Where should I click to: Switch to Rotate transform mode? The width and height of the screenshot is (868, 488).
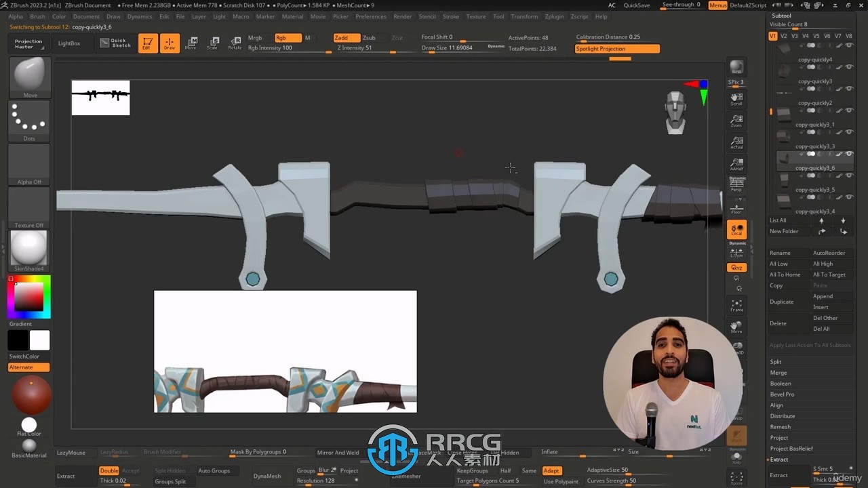point(234,43)
